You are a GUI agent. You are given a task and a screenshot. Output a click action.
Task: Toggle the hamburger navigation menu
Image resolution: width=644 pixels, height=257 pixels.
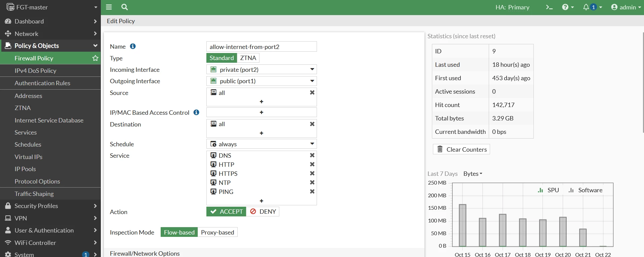click(x=109, y=7)
